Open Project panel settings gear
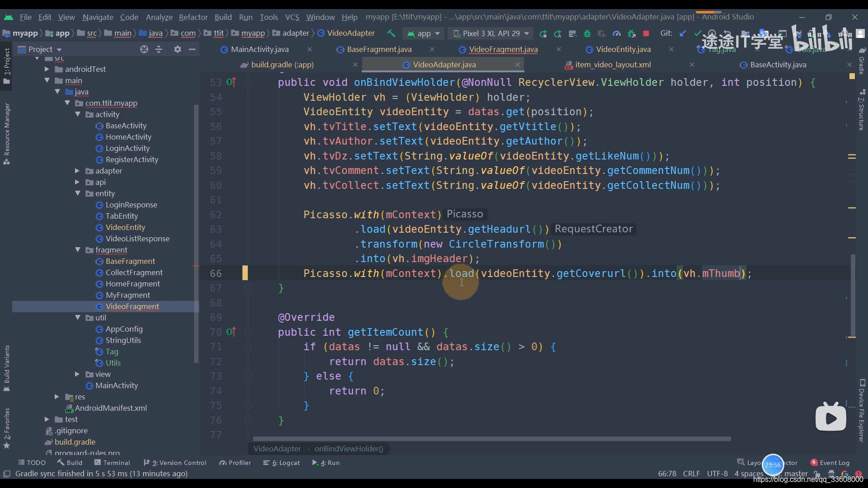Screen dimensions: 868x488 tap(178, 49)
